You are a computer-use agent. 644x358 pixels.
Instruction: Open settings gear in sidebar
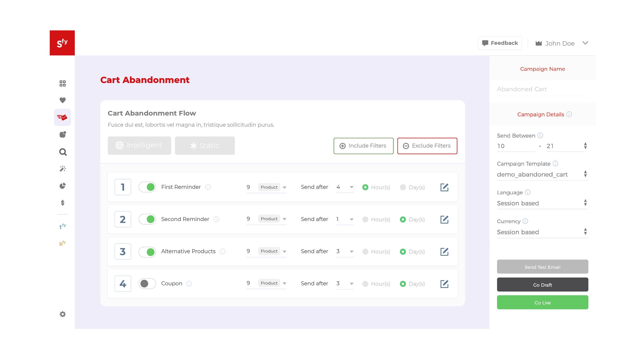coord(62,314)
